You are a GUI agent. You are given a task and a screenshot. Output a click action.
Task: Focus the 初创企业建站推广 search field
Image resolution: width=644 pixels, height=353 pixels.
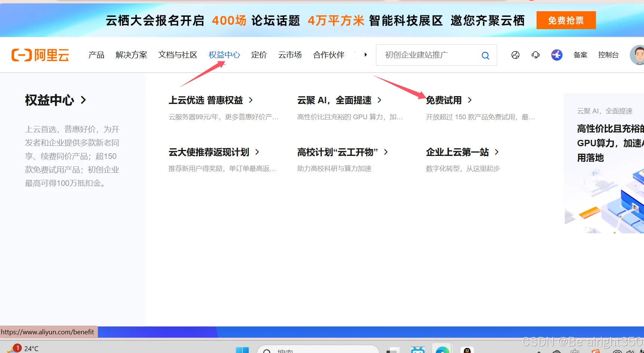click(436, 55)
